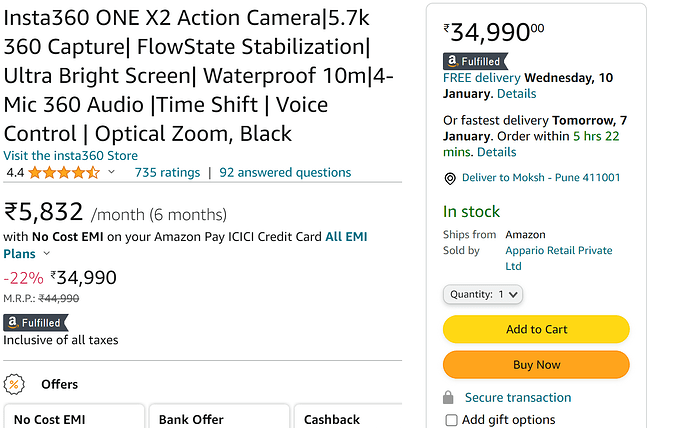Click the Fulfilled badge in buy box
The width and height of the screenshot is (690, 428).
[475, 62]
